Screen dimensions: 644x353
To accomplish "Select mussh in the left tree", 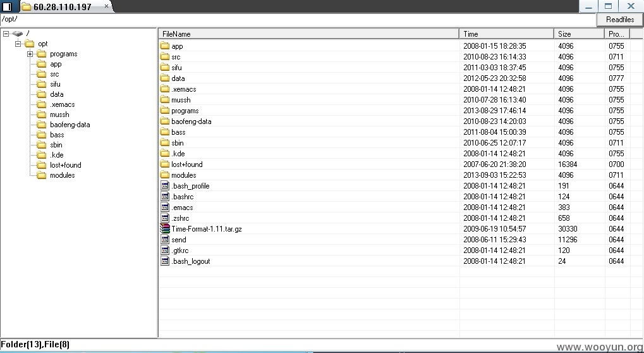I will pos(59,115).
